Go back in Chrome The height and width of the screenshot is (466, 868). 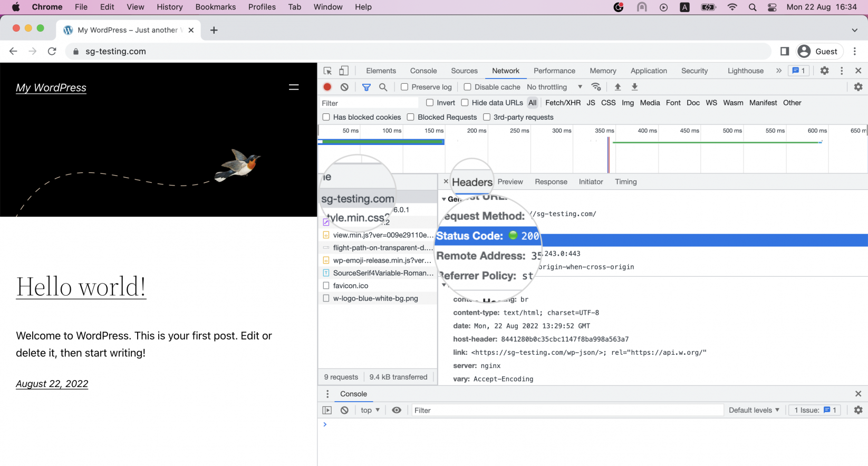click(x=13, y=51)
